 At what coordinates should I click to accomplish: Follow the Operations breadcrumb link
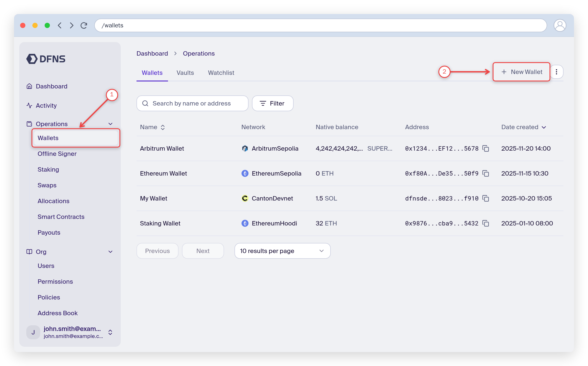199,53
